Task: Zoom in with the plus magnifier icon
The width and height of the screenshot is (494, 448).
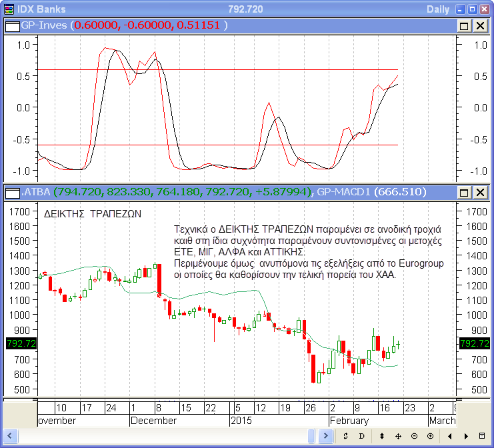Action: pyautogui.click(x=431, y=436)
